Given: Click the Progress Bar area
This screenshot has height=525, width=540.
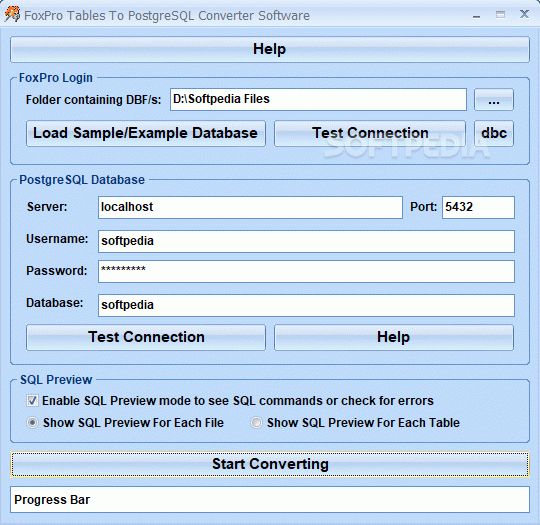Looking at the screenshot, I should pos(270,500).
